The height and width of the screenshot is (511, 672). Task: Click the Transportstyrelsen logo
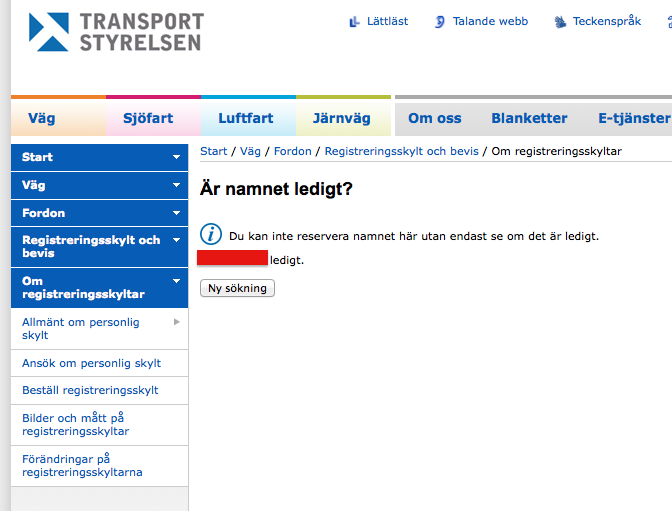tap(116, 32)
